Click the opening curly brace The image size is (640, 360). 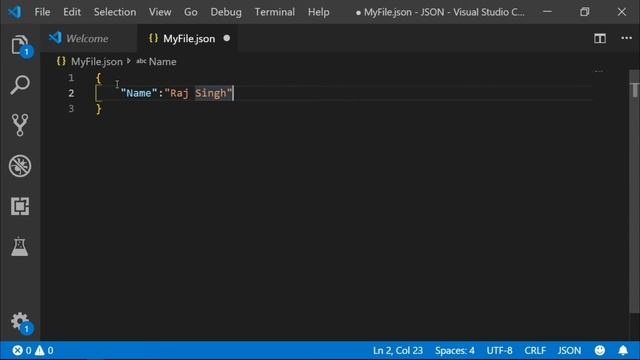coord(98,78)
